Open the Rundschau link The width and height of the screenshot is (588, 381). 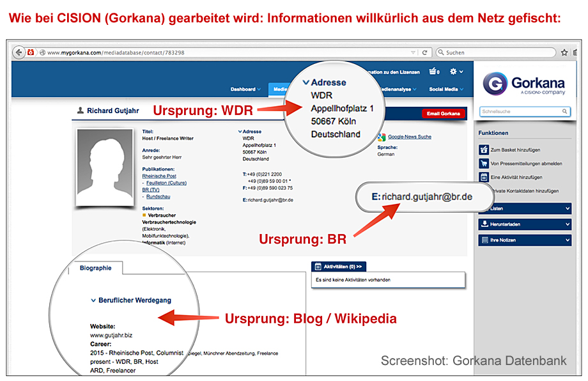pyautogui.click(x=158, y=196)
